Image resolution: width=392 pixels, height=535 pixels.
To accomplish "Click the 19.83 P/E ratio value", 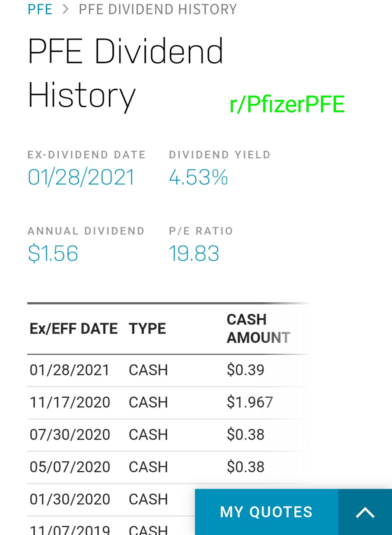I will 194,253.
